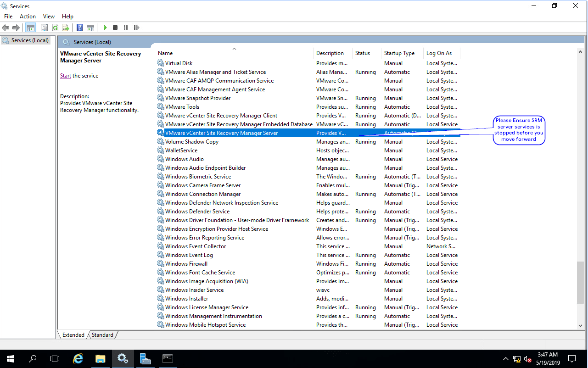Click the pause service toolbar icon

point(126,28)
